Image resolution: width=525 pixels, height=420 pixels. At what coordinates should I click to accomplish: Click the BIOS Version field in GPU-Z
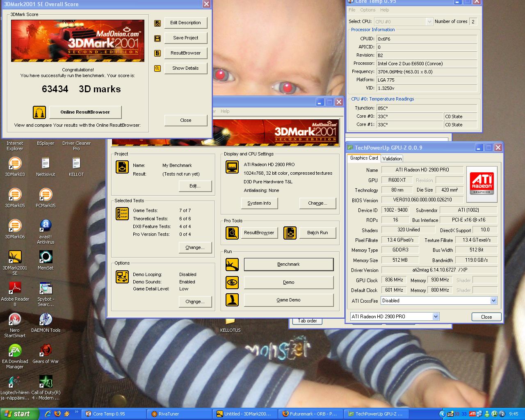[422, 200]
